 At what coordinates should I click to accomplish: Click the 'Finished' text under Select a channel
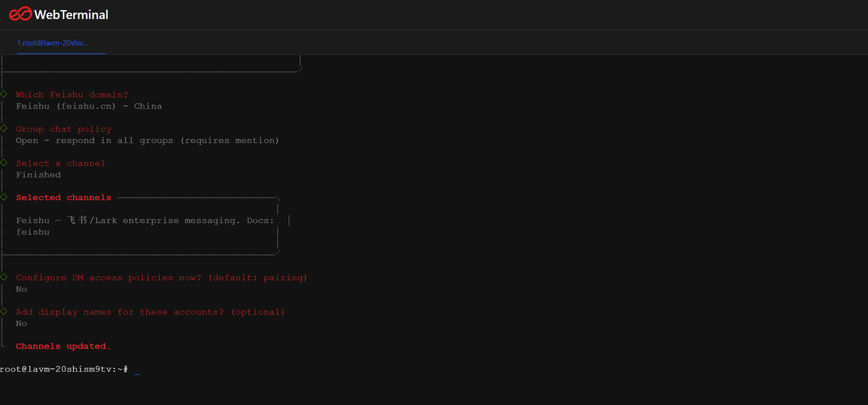pos(38,175)
